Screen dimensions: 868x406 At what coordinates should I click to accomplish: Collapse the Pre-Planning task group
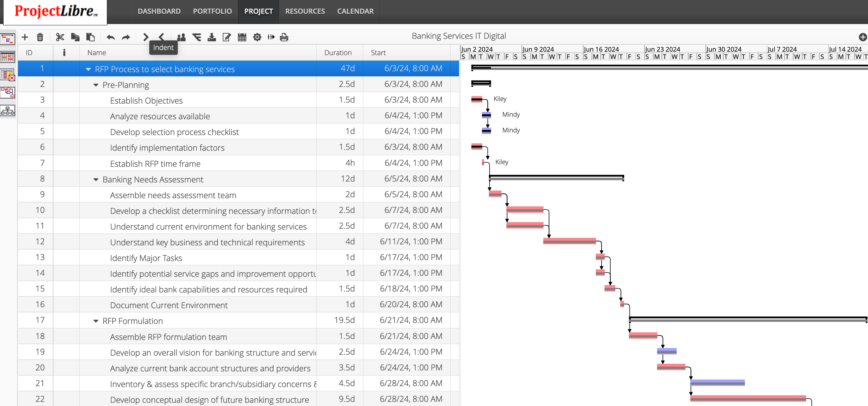point(95,85)
